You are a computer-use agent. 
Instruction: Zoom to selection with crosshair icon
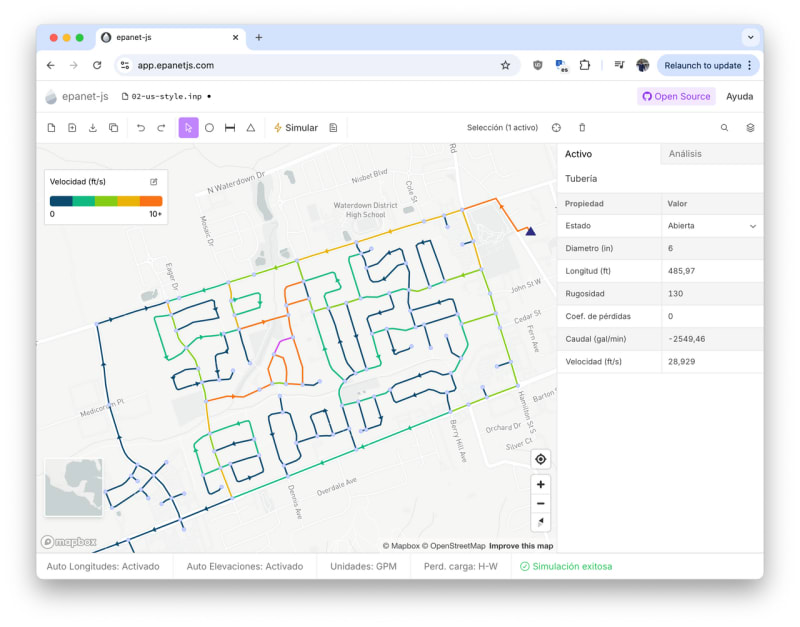(557, 128)
